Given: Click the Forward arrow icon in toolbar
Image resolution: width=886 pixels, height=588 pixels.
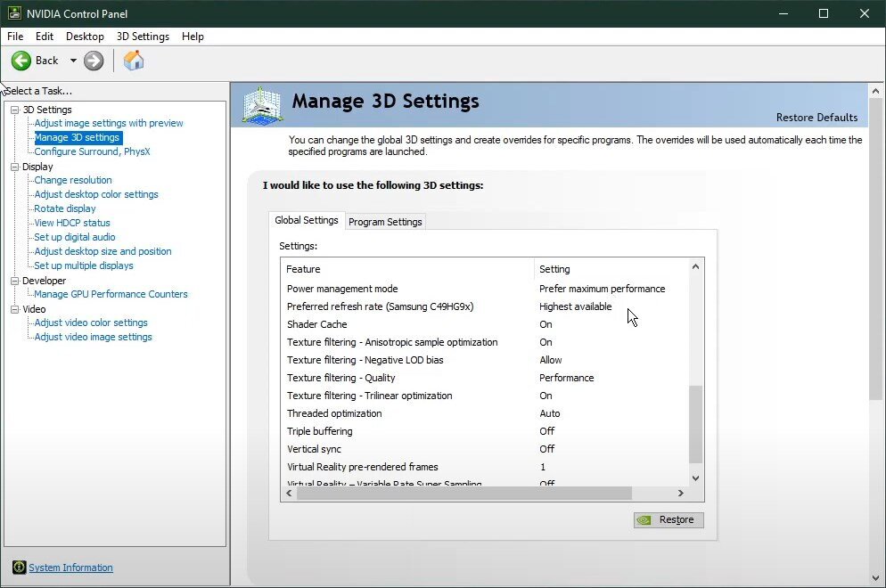Looking at the screenshot, I should [94, 61].
